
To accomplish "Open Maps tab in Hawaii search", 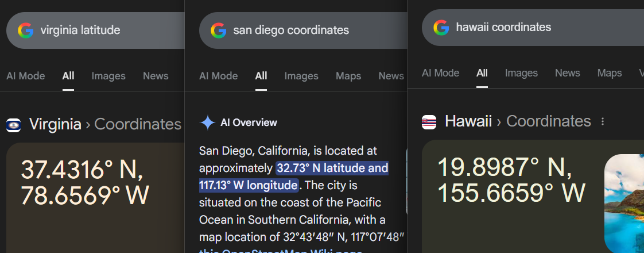I will click(610, 73).
